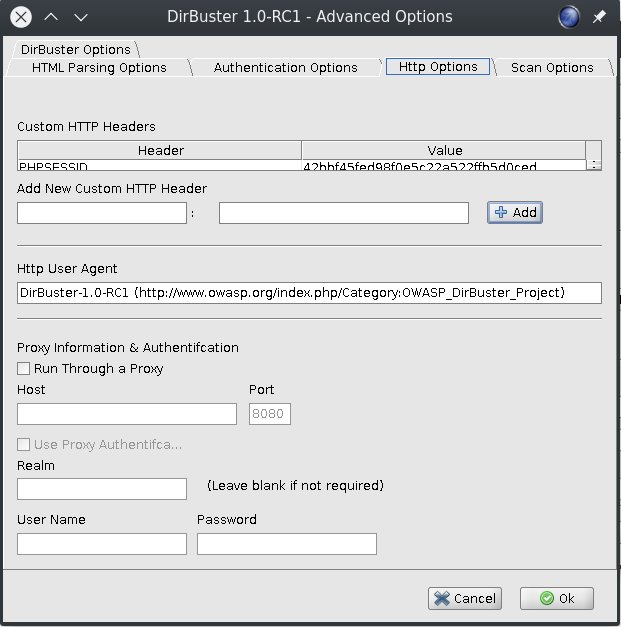Click the pin icon in title bar

click(599, 17)
